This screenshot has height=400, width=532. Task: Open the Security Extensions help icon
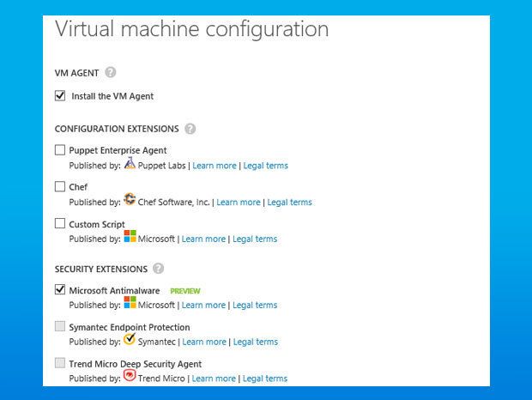[158, 269]
